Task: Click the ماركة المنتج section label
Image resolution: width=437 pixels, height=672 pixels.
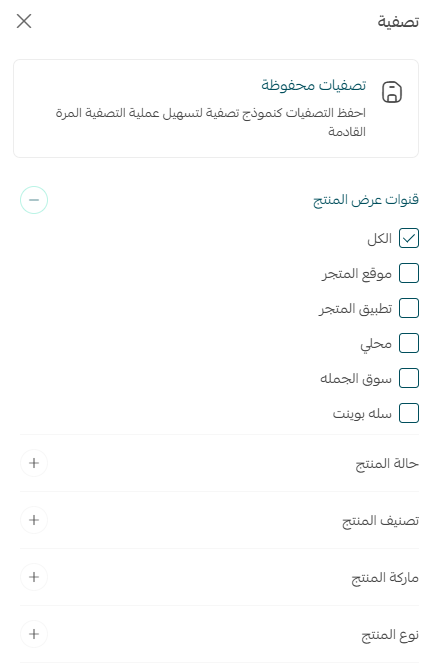Action: click(385, 578)
